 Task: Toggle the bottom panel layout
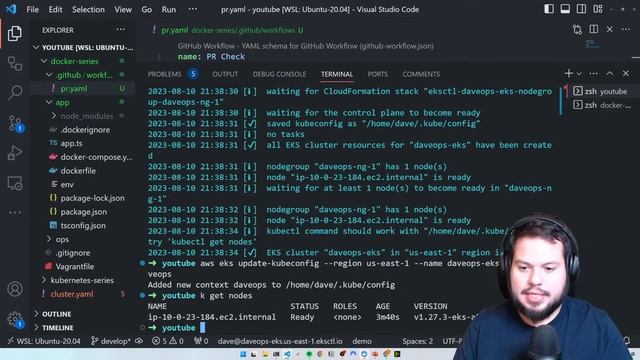click(565, 9)
